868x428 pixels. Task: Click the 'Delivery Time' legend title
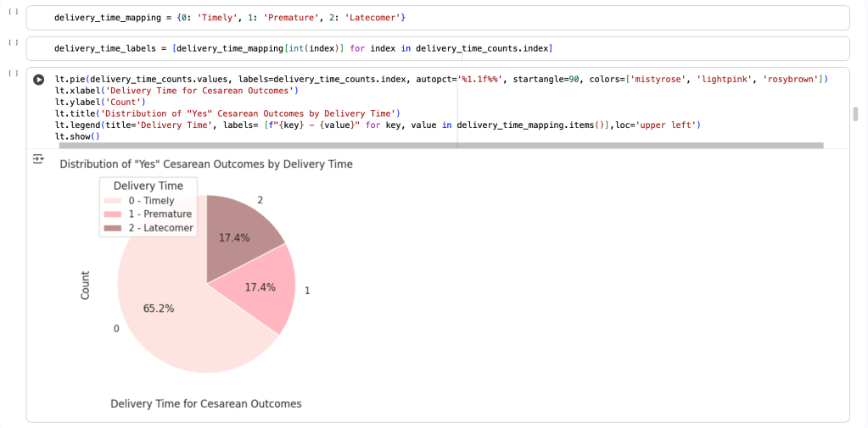tap(148, 186)
